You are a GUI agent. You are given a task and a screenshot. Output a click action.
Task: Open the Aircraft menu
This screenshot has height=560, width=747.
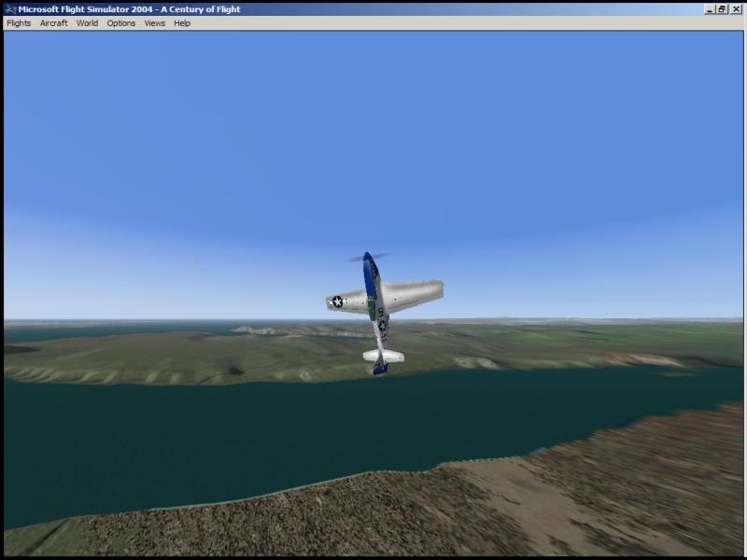tap(53, 22)
